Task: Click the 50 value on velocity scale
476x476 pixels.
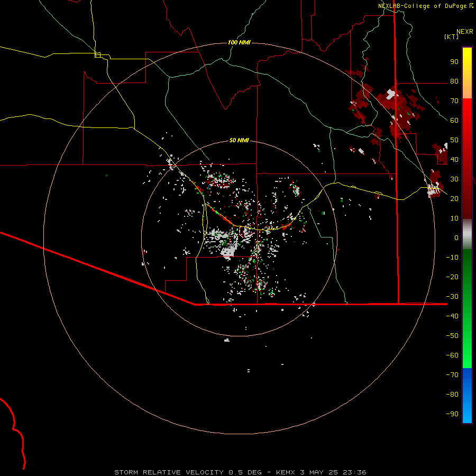Action: (454, 140)
